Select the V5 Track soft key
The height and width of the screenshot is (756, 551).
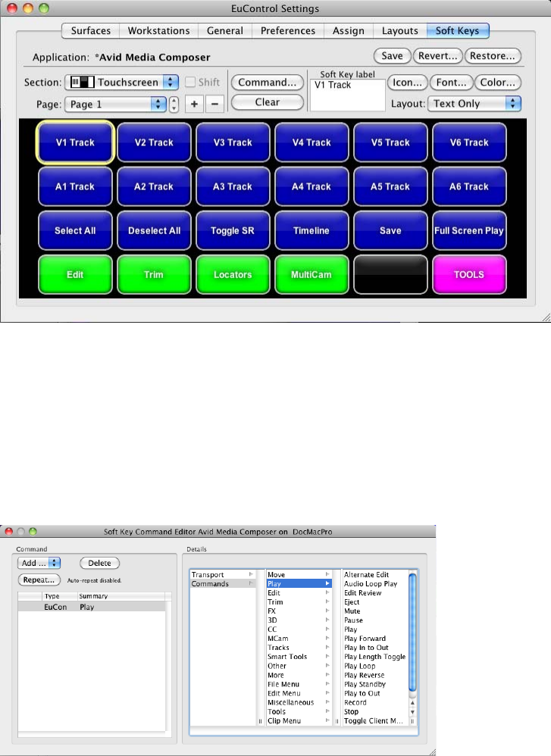click(390, 142)
